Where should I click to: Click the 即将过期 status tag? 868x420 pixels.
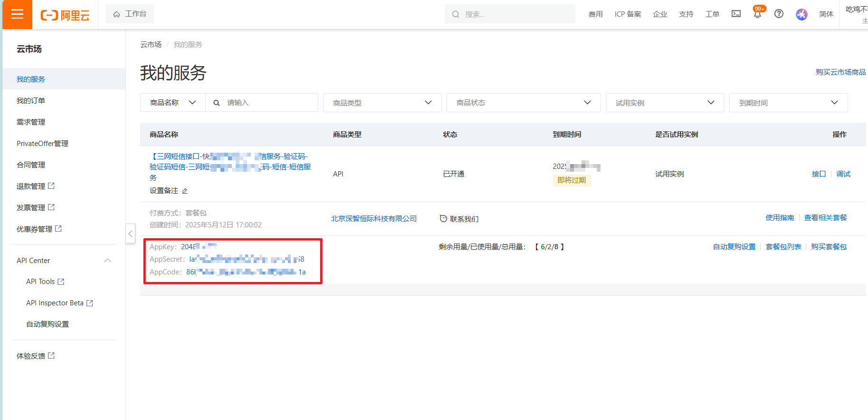(572, 180)
